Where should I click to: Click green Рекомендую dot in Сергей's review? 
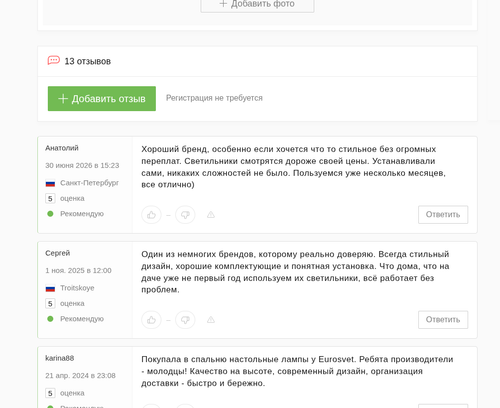(x=50, y=319)
